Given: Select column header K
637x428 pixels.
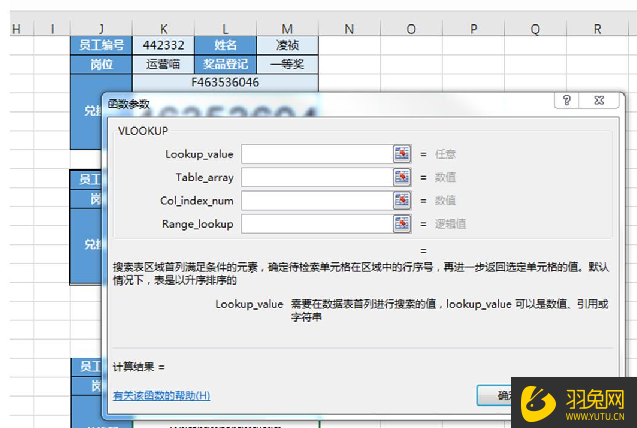Looking at the screenshot, I should [x=163, y=29].
